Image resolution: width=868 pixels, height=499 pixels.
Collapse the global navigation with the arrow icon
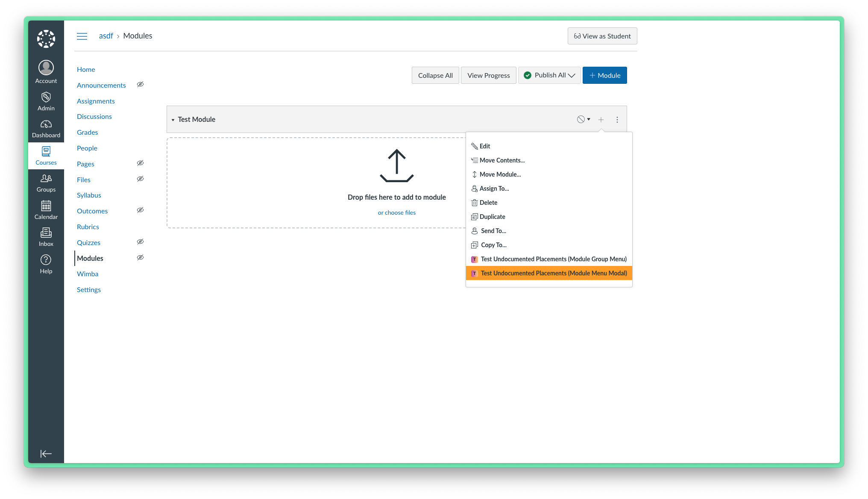(x=46, y=454)
